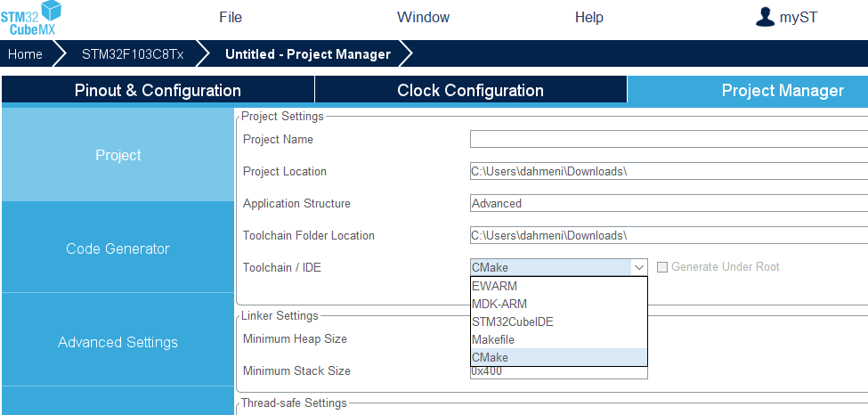Click the Toolchain Folder Location field
868x415 pixels.
[x=669, y=235]
